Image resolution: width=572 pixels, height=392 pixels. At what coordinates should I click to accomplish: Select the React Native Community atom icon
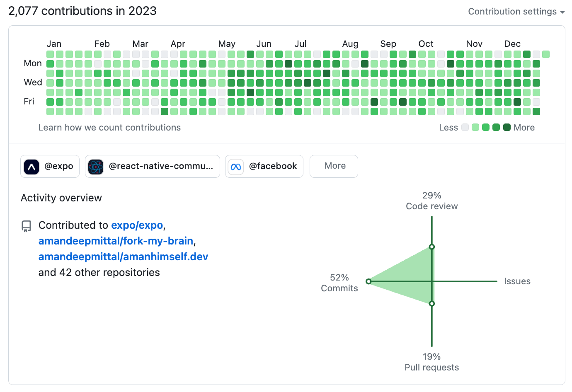click(96, 166)
